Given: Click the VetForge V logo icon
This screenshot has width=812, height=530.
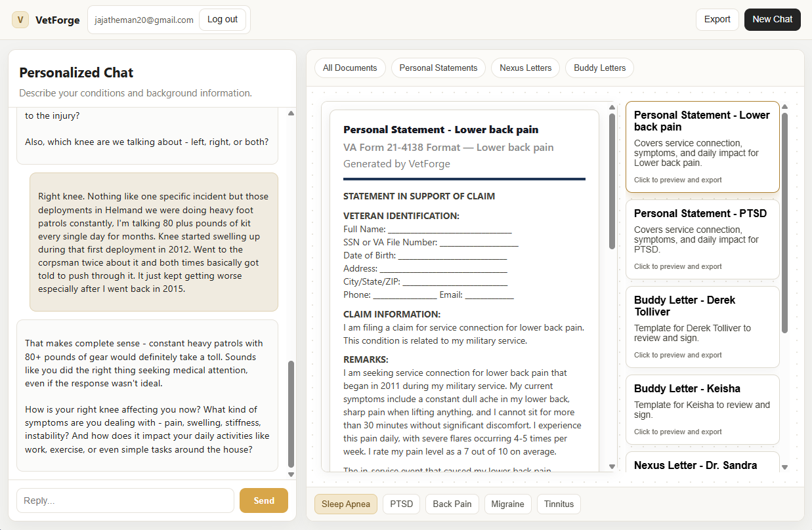Looking at the screenshot, I should 20,20.
